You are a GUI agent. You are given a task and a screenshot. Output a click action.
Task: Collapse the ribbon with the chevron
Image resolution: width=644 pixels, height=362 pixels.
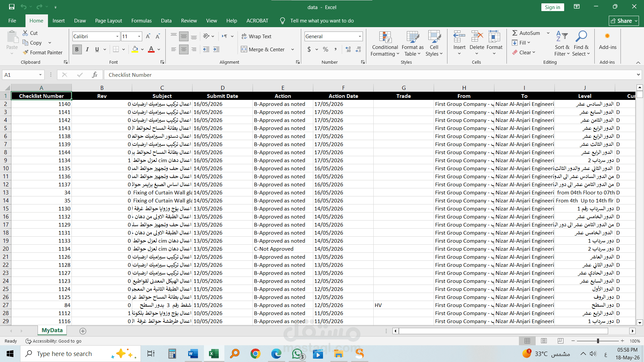coord(638,62)
